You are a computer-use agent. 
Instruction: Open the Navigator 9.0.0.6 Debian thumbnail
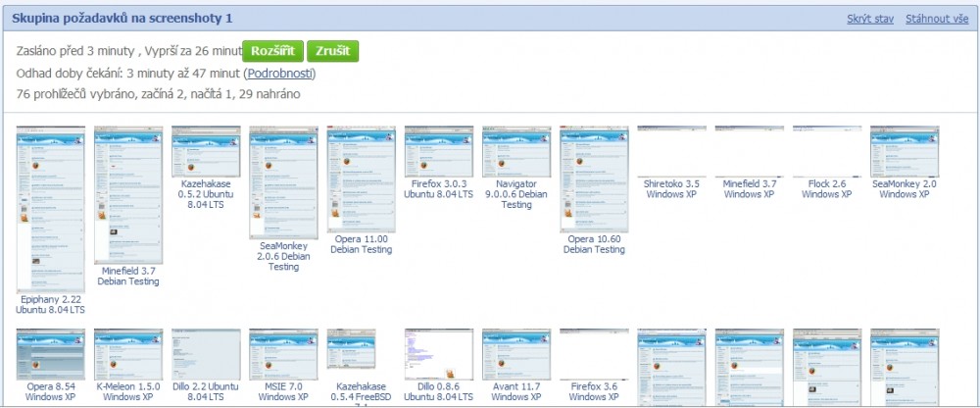[x=515, y=150]
